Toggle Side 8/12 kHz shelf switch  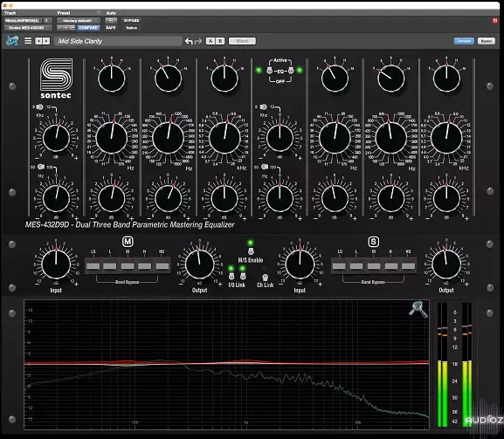(263, 106)
